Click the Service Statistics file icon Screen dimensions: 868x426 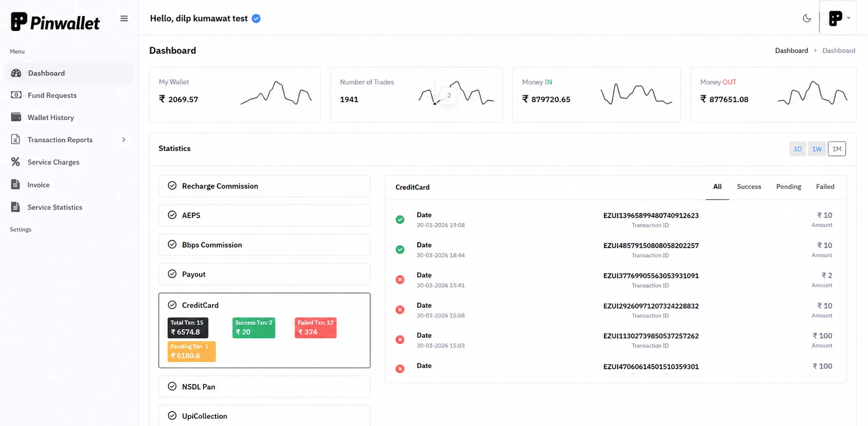(16, 207)
